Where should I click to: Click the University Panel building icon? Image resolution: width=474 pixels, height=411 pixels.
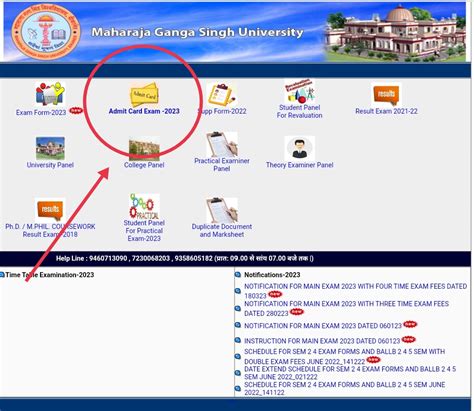[50, 148]
